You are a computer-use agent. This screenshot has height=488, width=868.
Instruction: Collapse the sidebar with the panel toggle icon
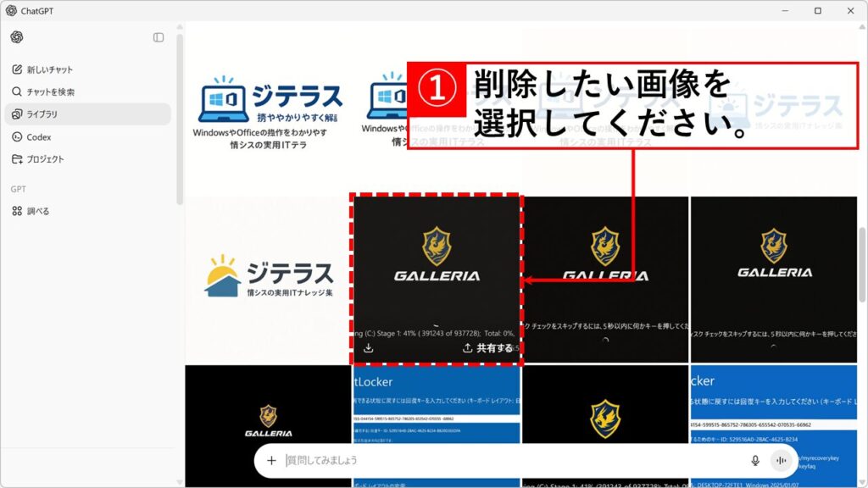click(x=159, y=37)
